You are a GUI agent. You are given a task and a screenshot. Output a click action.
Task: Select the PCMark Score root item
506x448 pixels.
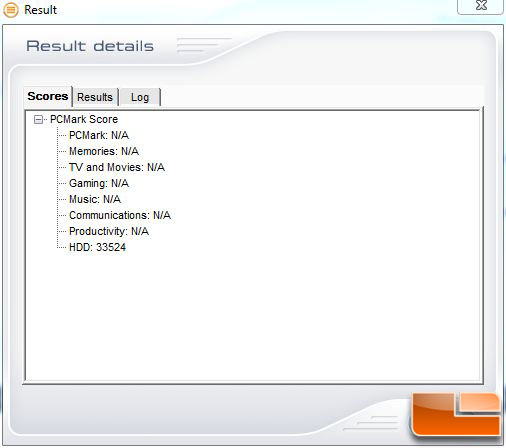pyautogui.click(x=84, y=119)
